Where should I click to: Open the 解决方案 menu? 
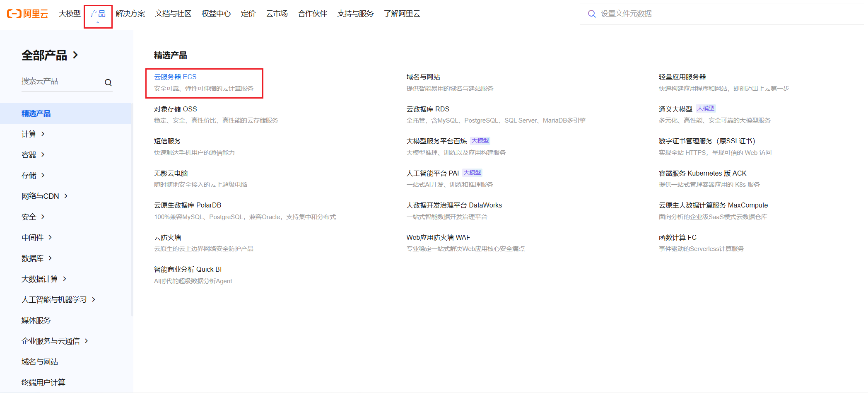pyautogui.click(x=130, y=13)
